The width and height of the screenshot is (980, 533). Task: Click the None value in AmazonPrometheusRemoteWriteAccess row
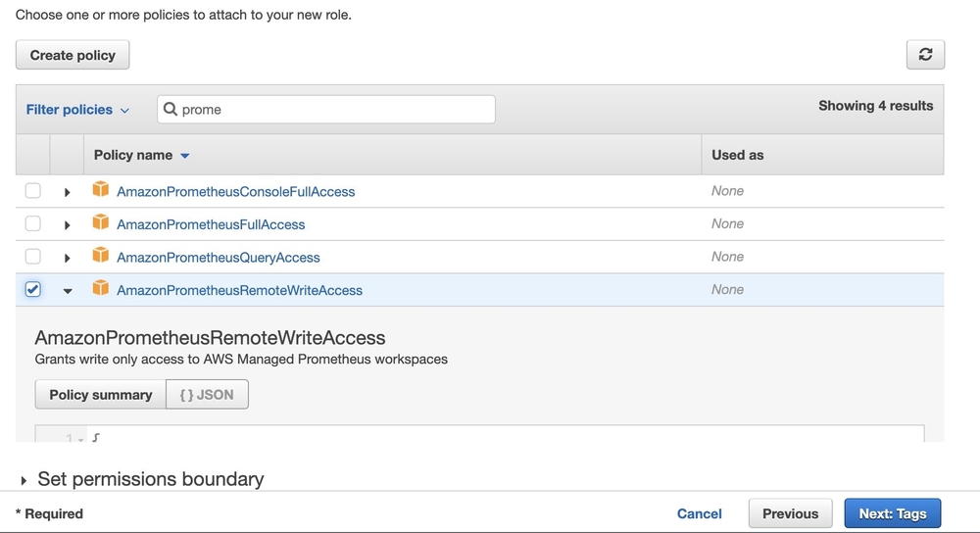(x=727, y=289)
